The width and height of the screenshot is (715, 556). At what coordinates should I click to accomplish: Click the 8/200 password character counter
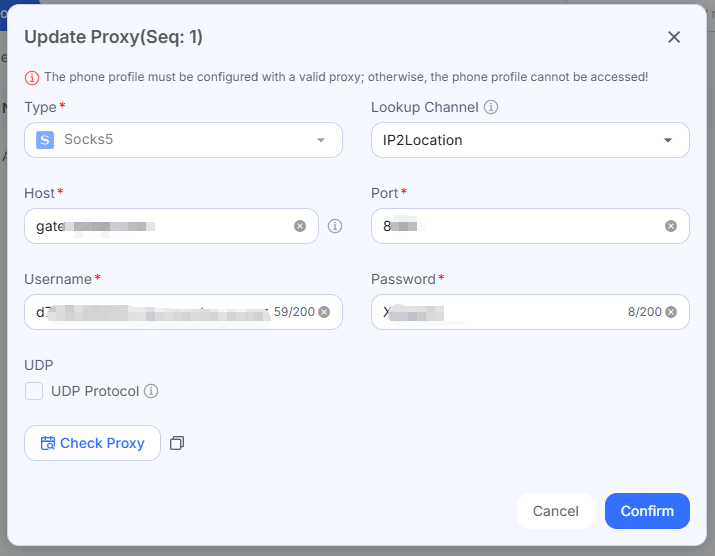click(644, 312)
